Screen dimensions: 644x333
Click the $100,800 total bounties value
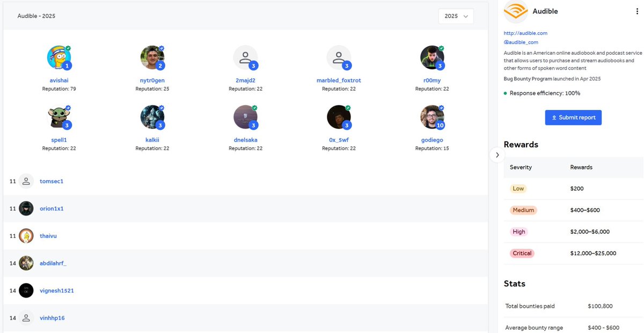pyautogui.click(x=600, y=306)
